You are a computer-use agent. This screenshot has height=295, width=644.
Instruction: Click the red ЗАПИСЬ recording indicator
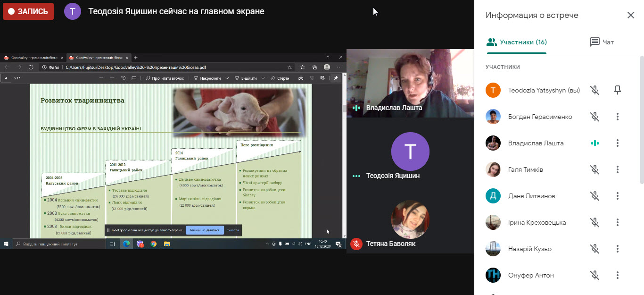[28, 11]
